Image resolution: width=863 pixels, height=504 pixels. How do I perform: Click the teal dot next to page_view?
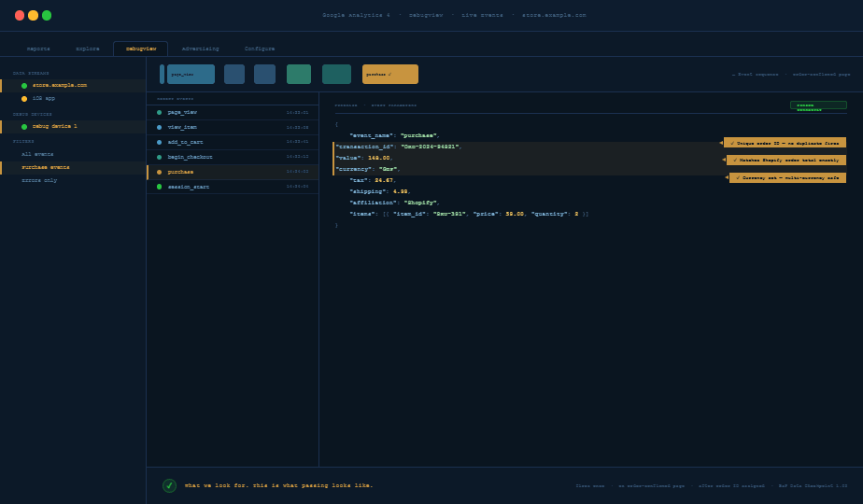[160, 112]
